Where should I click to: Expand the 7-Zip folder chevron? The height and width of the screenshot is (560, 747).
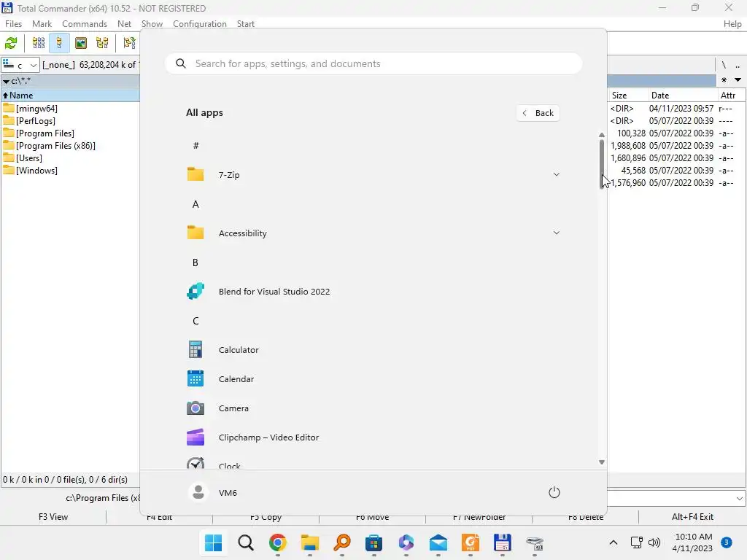pos(557,175)
